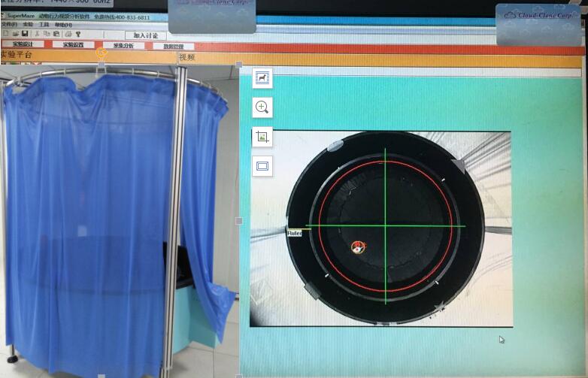Select the crop image tool icon
The image size is (588, 378).
[x=262, y=137]
